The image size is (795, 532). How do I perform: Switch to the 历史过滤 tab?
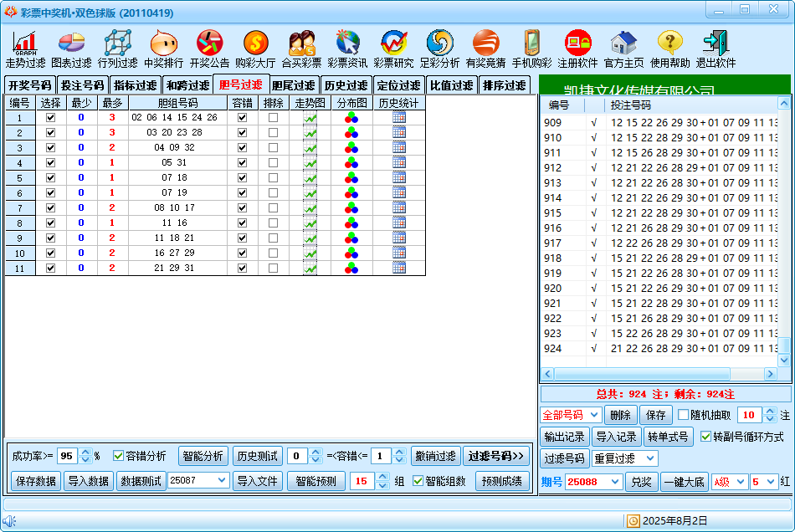[346, 85]
